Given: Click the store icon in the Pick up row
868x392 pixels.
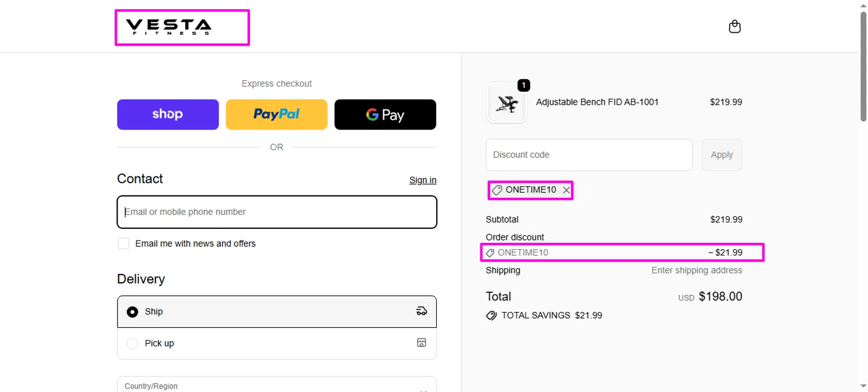Looking at the screenshot, I should click(x=421, y=343).
